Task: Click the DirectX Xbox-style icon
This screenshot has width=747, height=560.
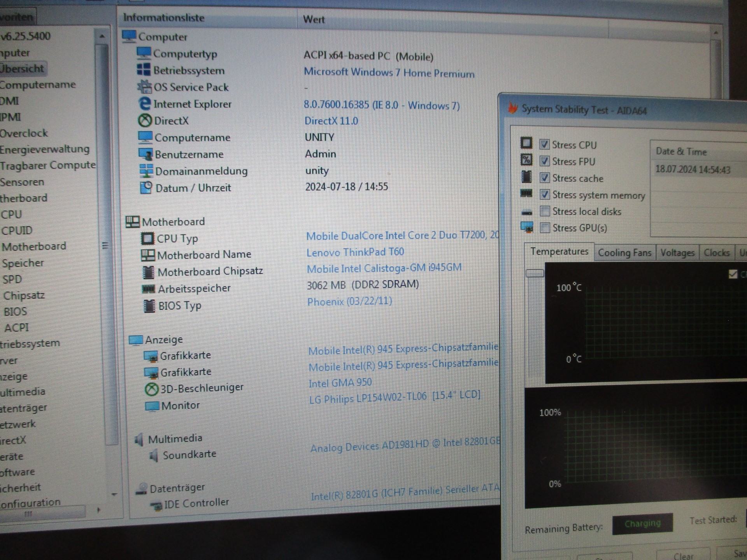Action: tap(145, 120)
